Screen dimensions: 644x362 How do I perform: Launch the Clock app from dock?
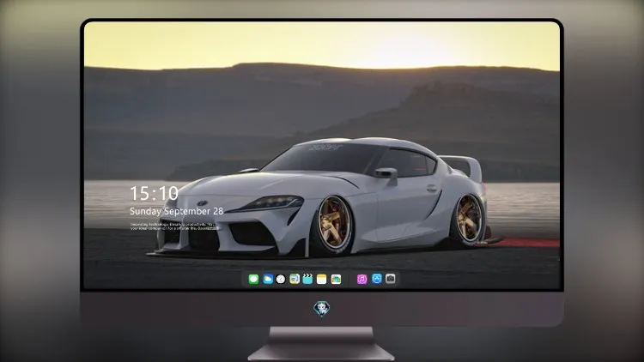(x=281, y=279)
